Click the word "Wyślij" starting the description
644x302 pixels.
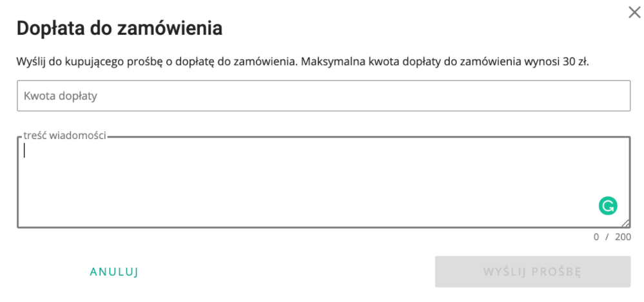(x=30, y=62)
